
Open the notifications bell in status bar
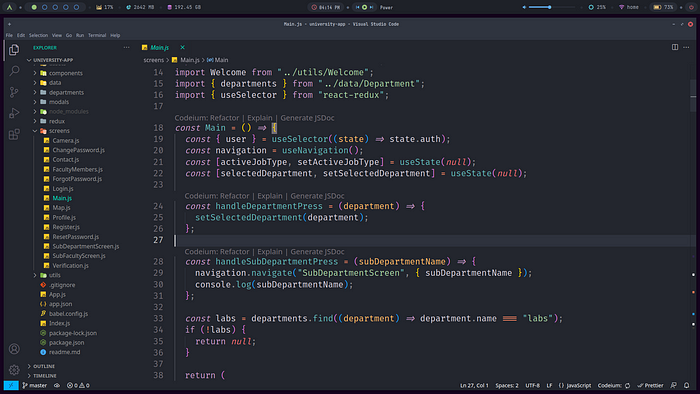pyautogui.click(x=687, y=385)
